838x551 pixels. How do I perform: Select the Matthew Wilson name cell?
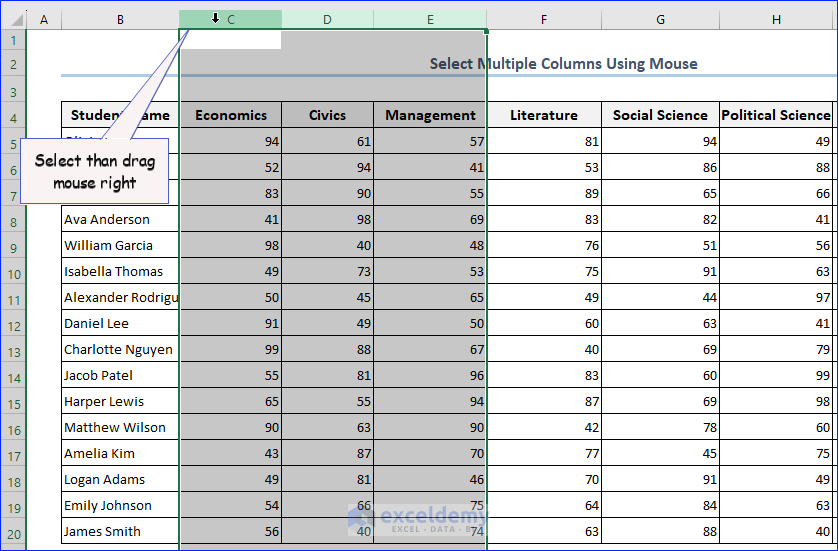(x=120, y=428)
